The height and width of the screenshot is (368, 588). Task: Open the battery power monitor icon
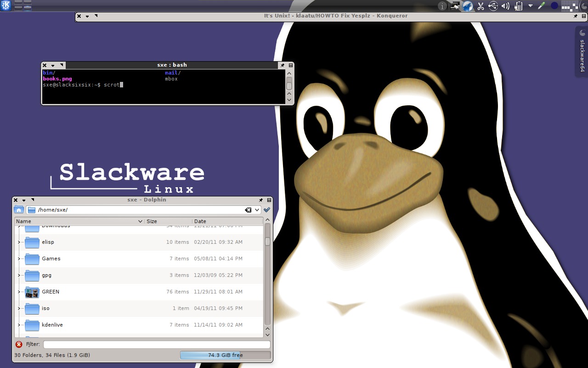point(518,6)
